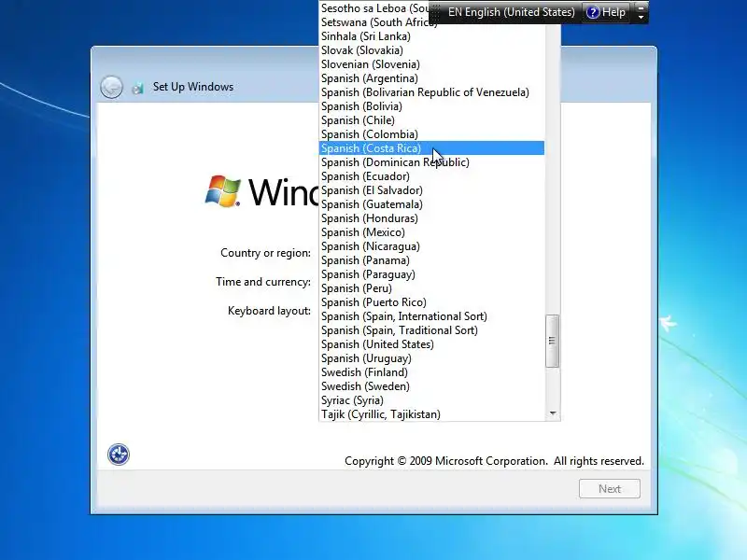Choose Spanish (Paraguay)

(x=431, y=274)
